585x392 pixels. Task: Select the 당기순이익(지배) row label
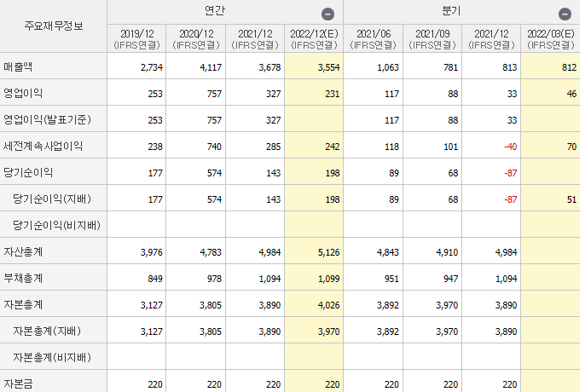52,199
